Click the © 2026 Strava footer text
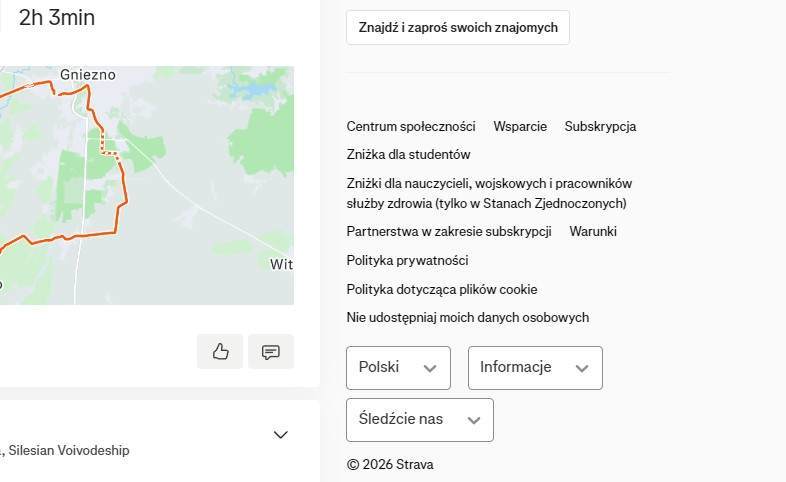This screenshot has width=786, height=482. pos(390,465)
